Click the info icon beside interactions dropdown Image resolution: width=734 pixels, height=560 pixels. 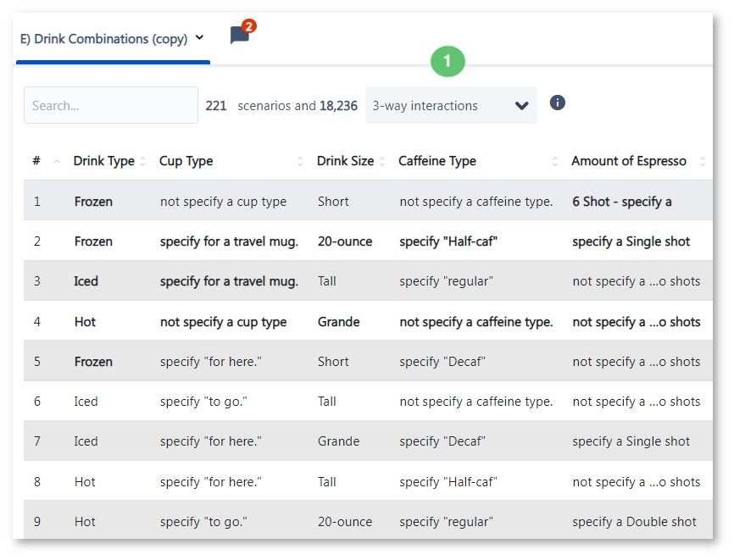(x=557, y=103)
